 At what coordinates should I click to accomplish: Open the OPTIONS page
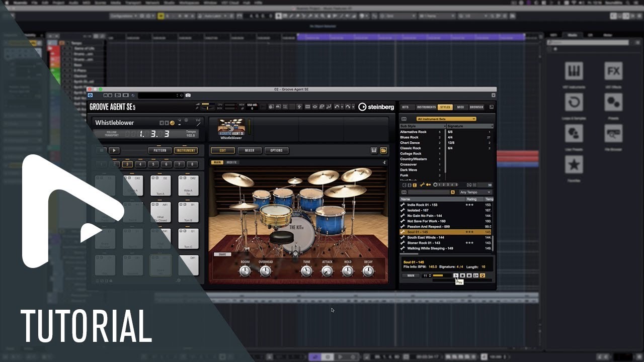pos(277,150)
